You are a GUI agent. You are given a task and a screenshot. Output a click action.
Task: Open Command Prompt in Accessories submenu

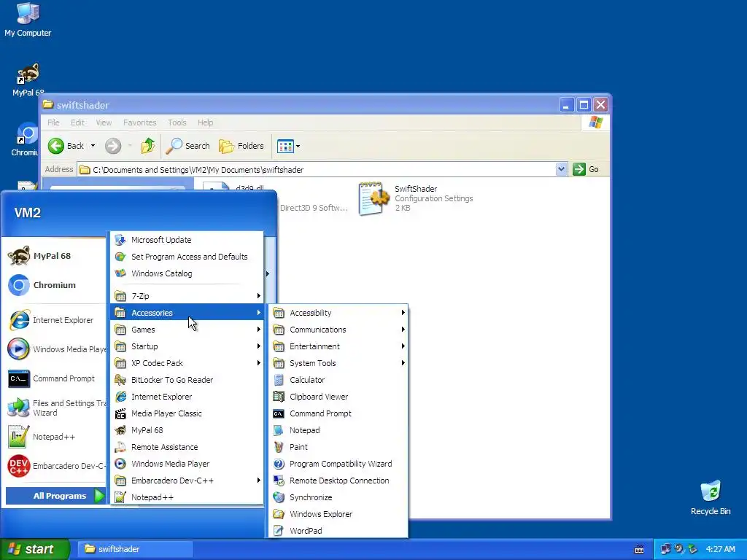338,413
